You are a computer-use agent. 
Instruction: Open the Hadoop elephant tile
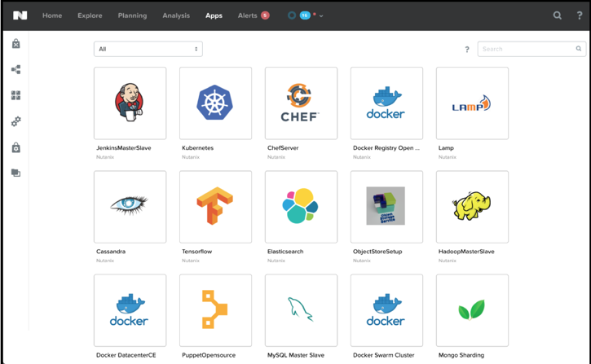472,207
